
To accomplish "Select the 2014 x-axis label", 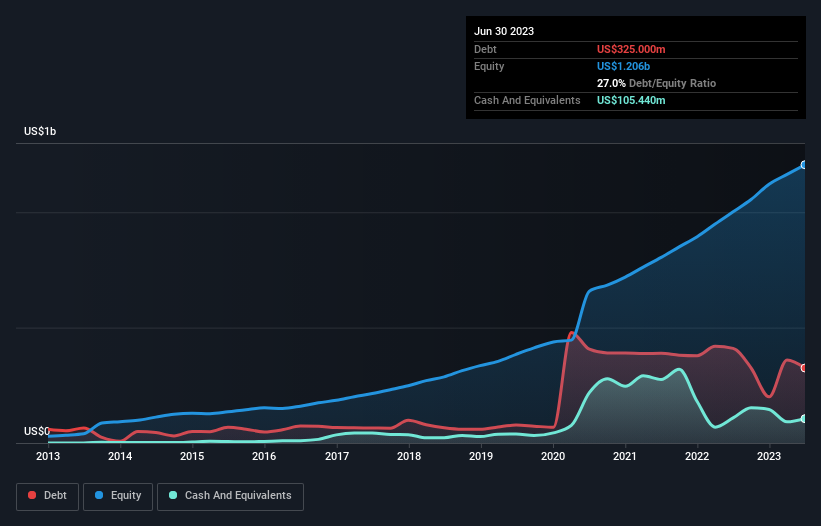I will tap(120, 456).
